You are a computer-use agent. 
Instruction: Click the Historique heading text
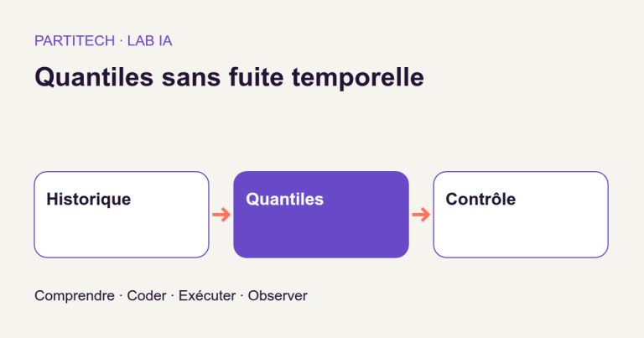tap(89, 199)
